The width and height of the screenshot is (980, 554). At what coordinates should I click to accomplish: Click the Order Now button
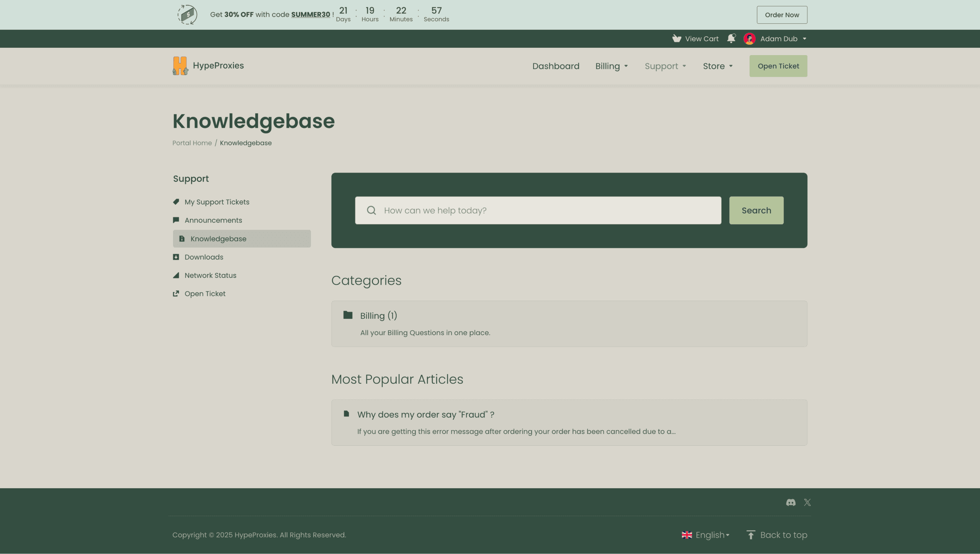coord(782,15)
